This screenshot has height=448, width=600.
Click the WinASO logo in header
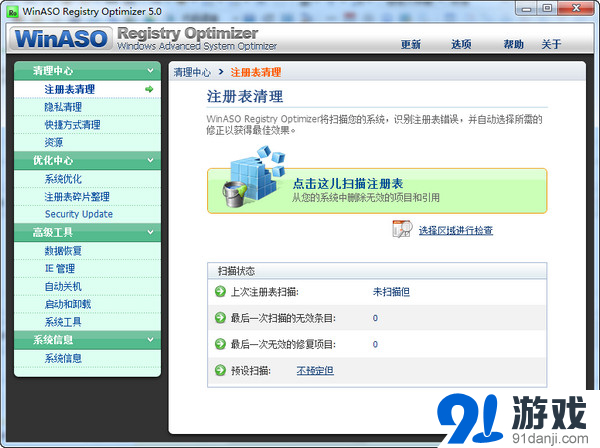point(61,38)
